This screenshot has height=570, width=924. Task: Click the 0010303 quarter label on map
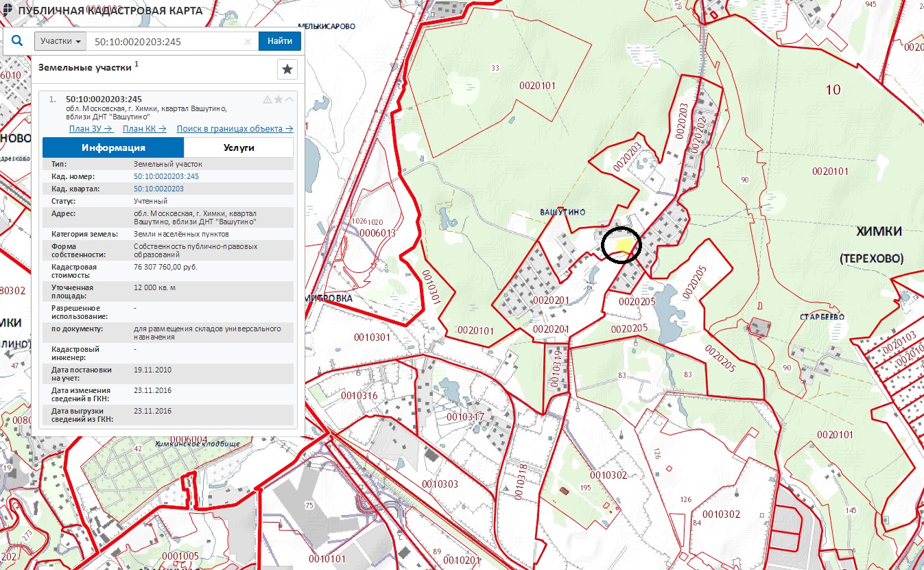pos(440,484)
